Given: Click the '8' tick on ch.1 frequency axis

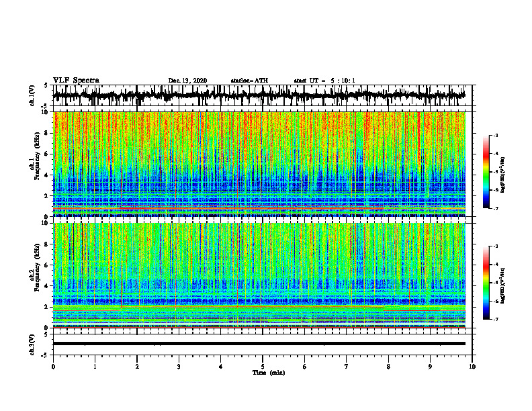Looking at the screenshot, I should point(47,133).
